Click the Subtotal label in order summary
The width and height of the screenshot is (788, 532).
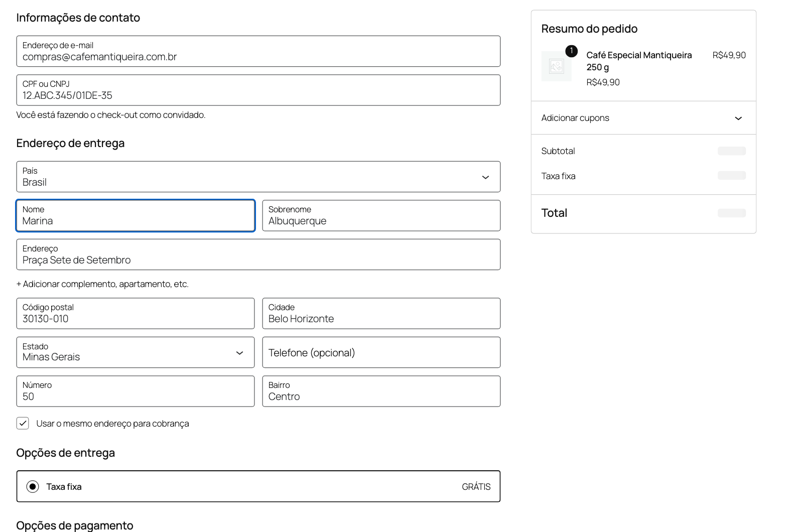[x=558, y=151]
